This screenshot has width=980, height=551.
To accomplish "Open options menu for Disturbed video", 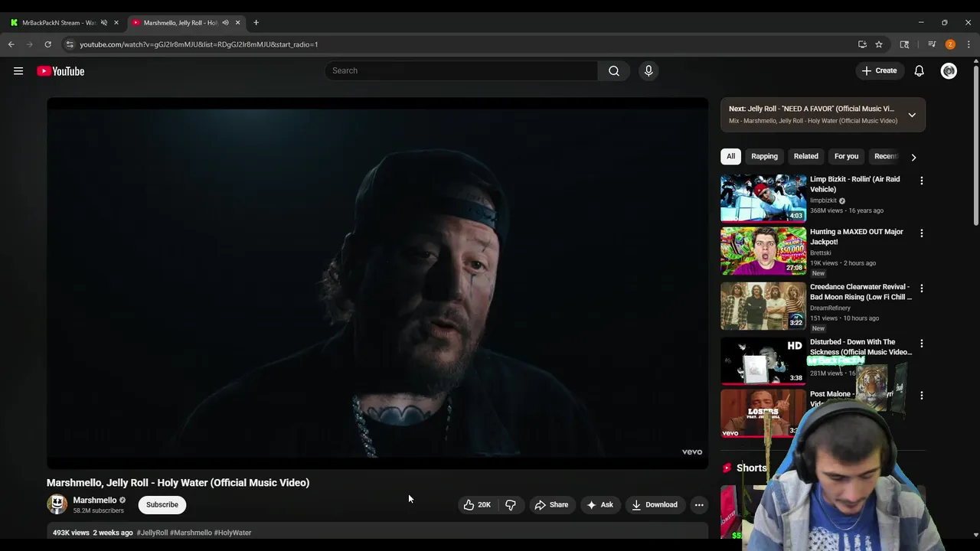I will [x=921, y=344].
